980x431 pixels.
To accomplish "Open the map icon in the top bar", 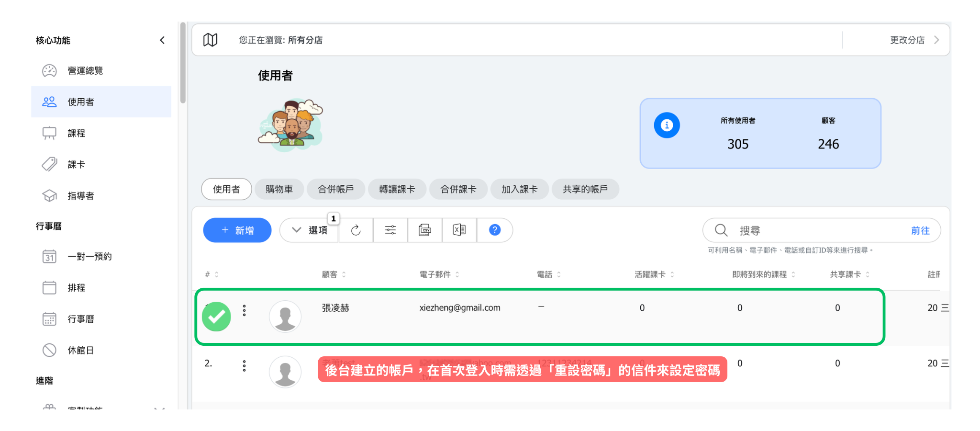I will [210, 40].
